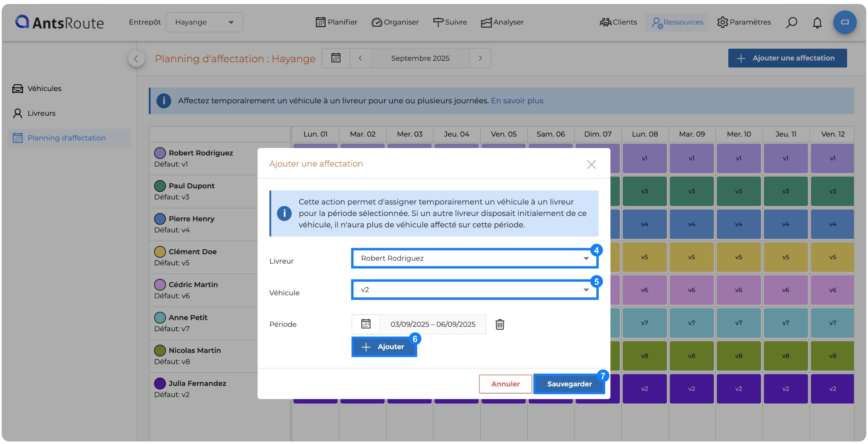Go to the Clients section
This screenshot has height=444, width=868.
click(618, 22)
